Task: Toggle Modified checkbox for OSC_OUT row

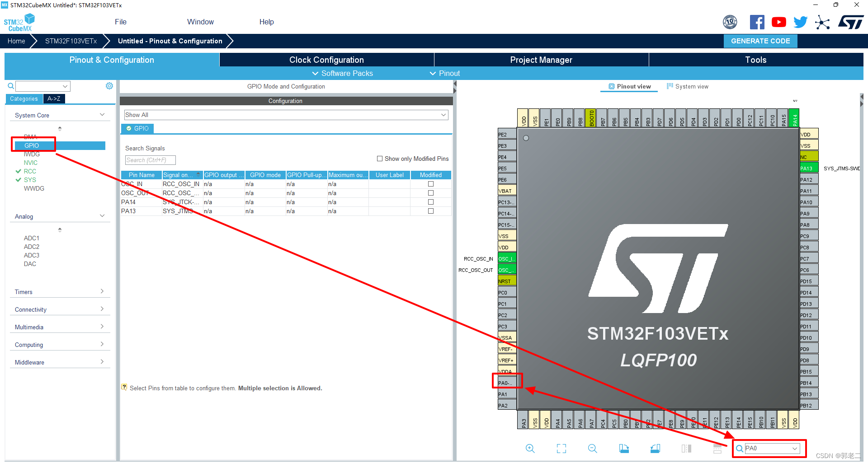Action: [431, 193]
